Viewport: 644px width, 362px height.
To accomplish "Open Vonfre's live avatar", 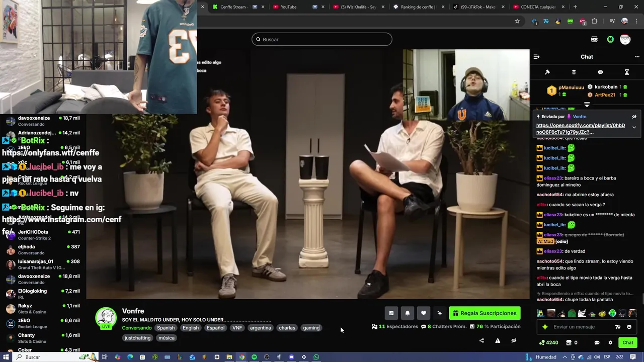I will click(106, 318).
